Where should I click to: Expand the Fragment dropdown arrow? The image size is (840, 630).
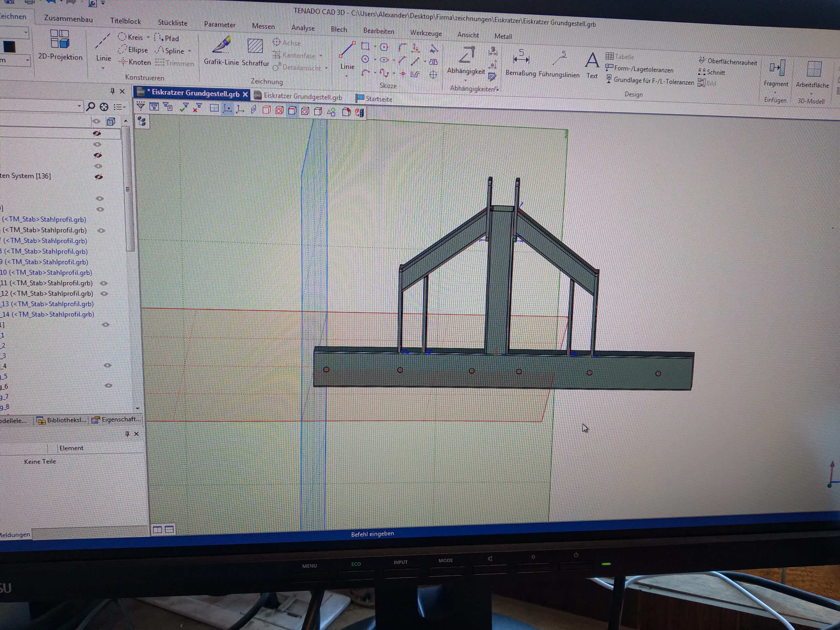coord(775,92)
